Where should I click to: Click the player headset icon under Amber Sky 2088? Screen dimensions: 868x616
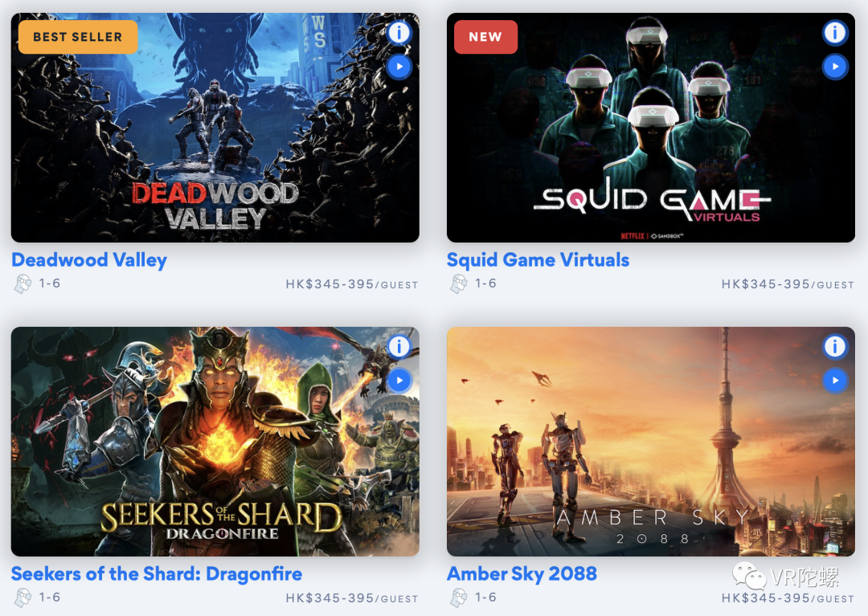[459, 598]
